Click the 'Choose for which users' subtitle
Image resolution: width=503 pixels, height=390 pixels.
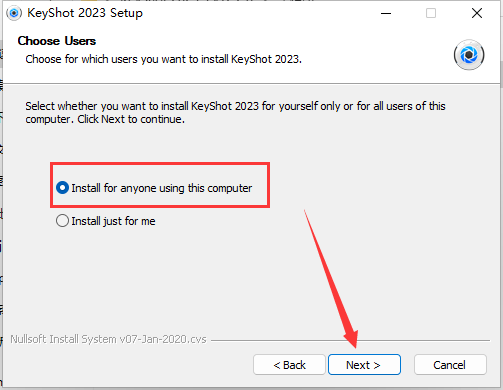point(163,59)
